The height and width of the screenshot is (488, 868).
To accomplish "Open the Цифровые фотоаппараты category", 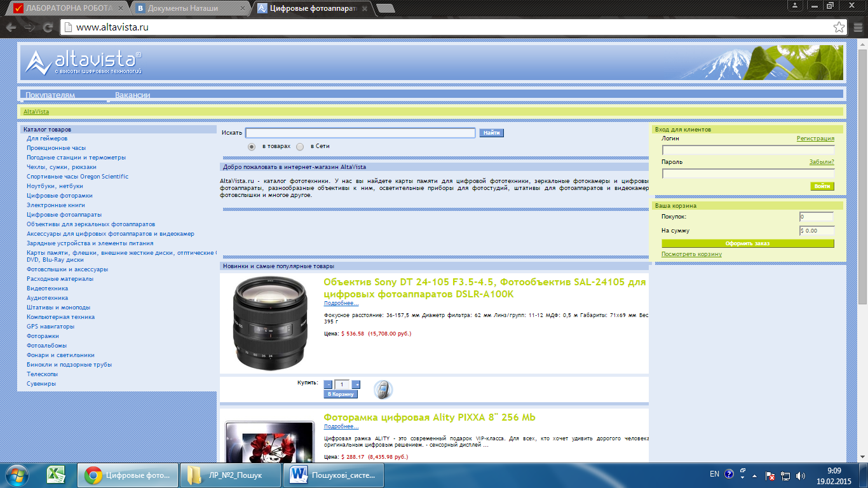I will pyautogui.click(x=64, y=215).
